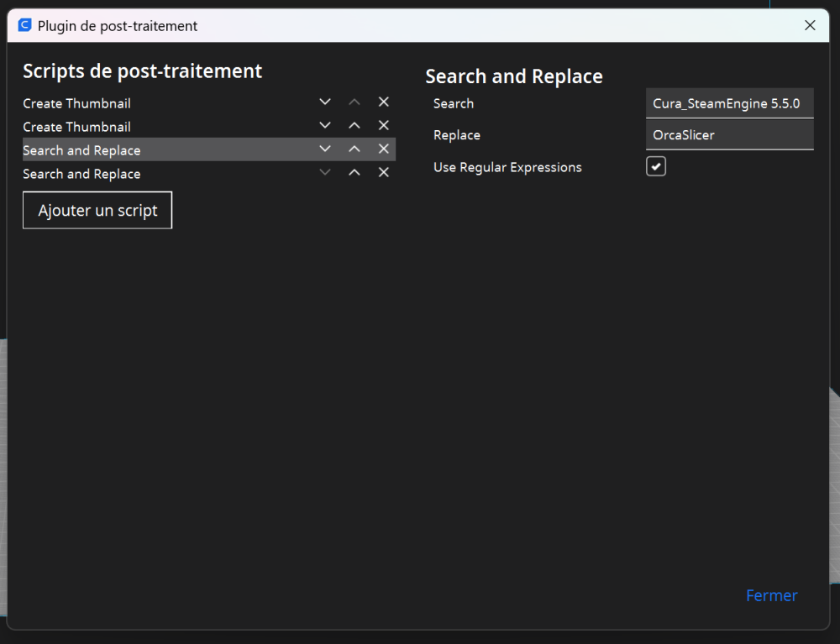Close the Plugin de post-traitement window
The height and width of the screenshot is (644, 840).
pyautogui.click(x=810, y=25)
